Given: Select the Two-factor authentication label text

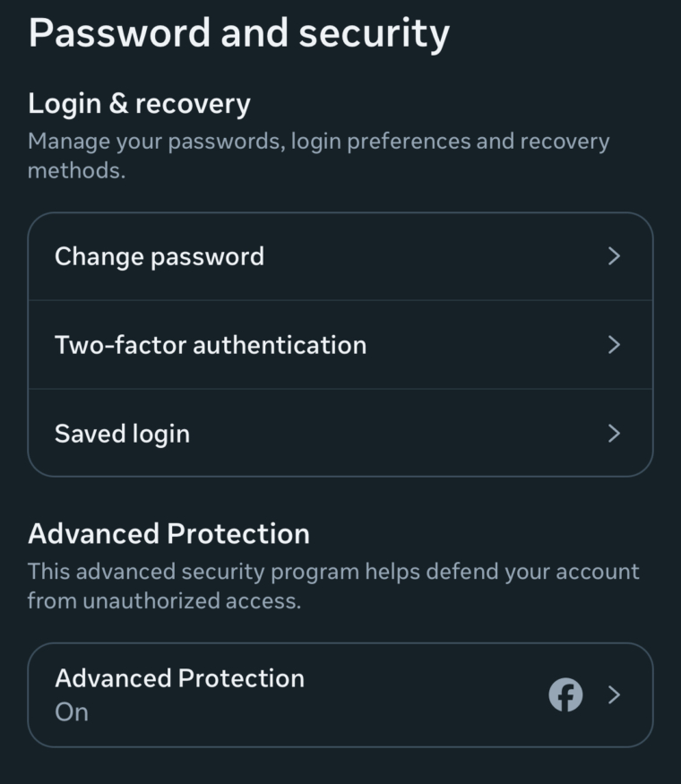Looking at the screenshot, I should pyautogui.click(x=211, y=344).
